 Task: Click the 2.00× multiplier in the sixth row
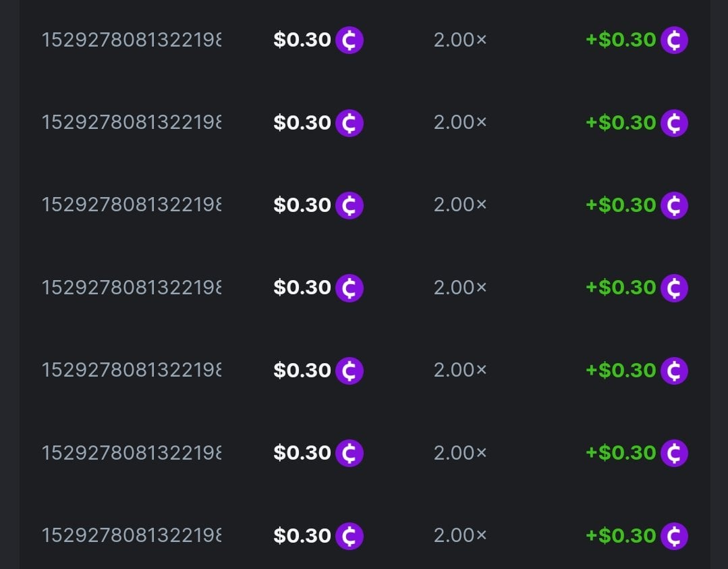[459, 453]
